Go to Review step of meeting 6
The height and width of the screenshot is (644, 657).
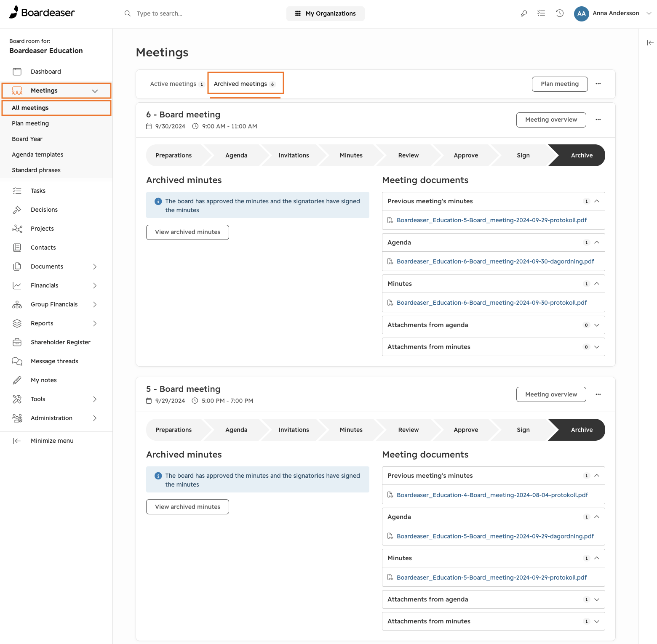coord(409,155)
